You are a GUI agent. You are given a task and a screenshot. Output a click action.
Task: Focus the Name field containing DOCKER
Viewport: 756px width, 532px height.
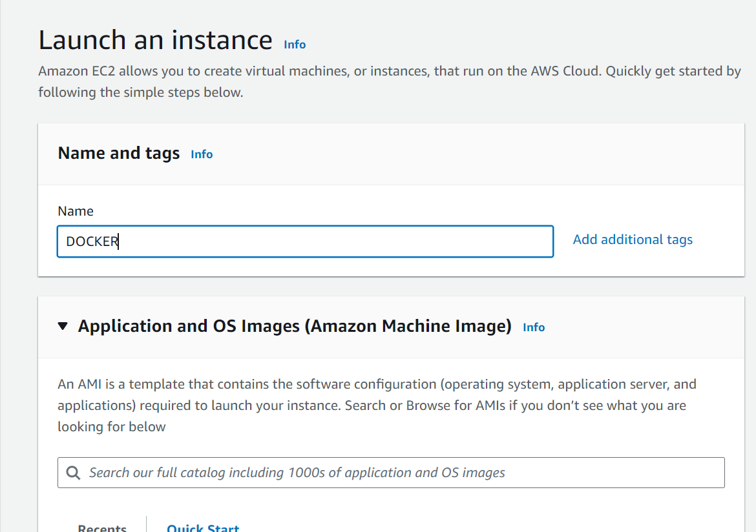click(305, 241)
